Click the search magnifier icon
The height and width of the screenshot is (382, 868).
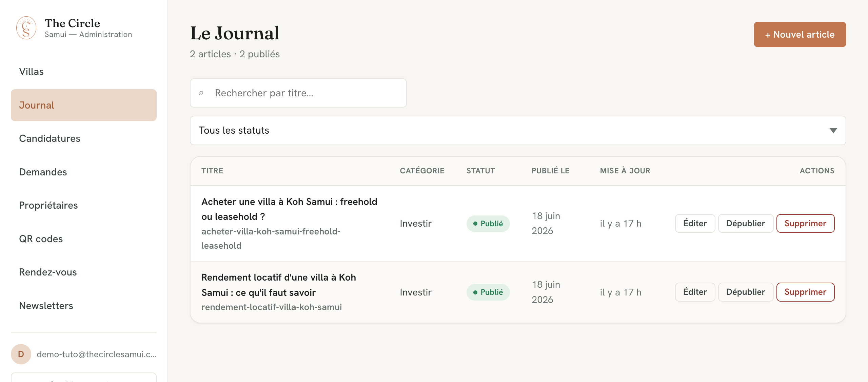[201, 93]
